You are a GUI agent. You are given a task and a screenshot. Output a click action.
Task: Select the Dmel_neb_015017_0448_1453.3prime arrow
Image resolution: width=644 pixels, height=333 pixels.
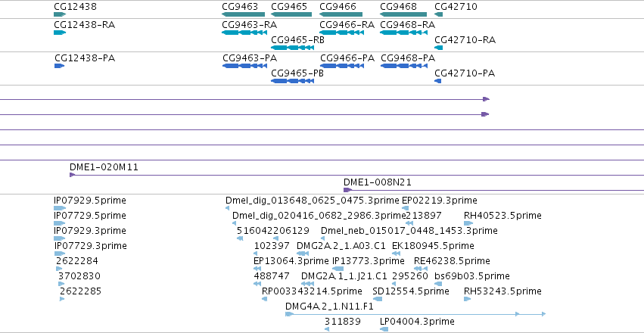coord(323,238)
